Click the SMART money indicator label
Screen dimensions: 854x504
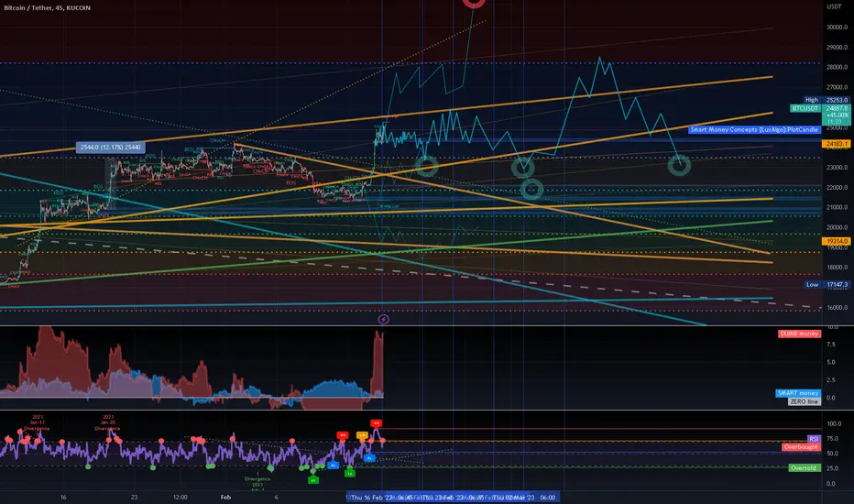pyautogui.click(x=798, y=393)
